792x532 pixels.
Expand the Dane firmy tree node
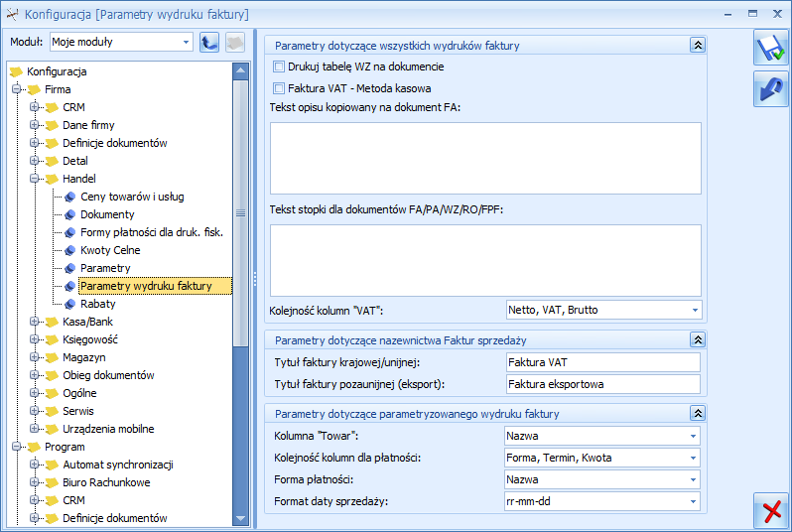coord(35,125)
